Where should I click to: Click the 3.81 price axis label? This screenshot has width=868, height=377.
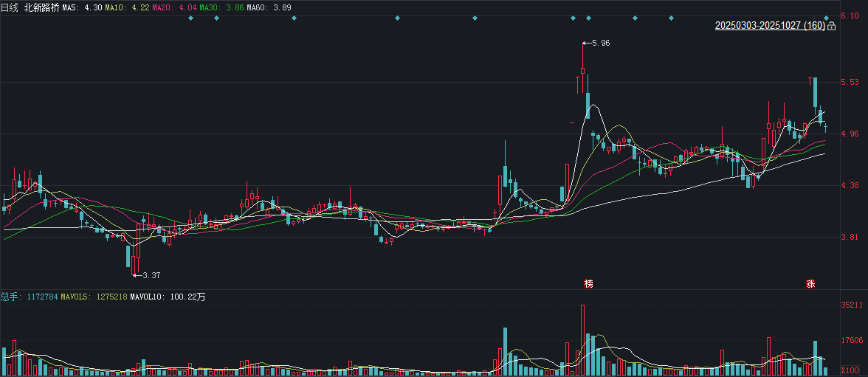(x=850, y=237)
